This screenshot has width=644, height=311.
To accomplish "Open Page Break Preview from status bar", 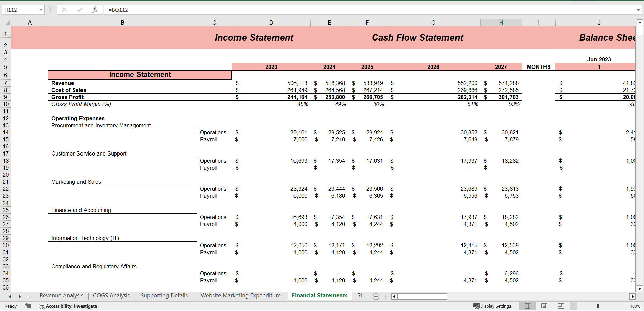I will tap(560, 306).
